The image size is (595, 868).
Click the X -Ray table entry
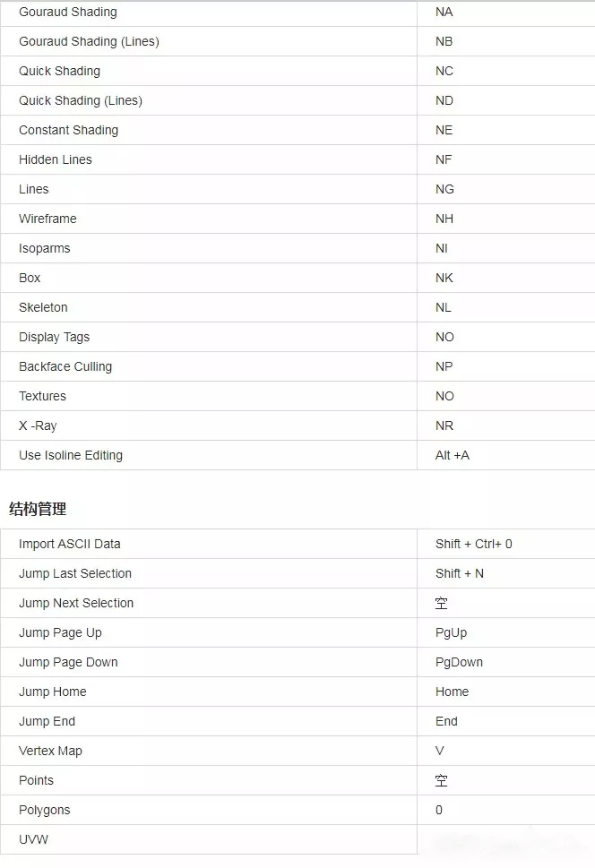click(38, 425)
